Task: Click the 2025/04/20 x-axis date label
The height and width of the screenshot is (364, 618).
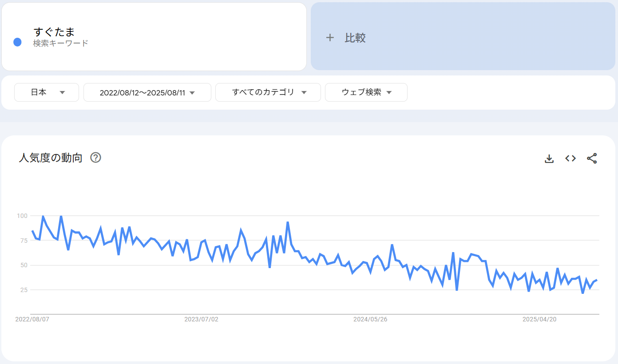Action: click(539, 319)
